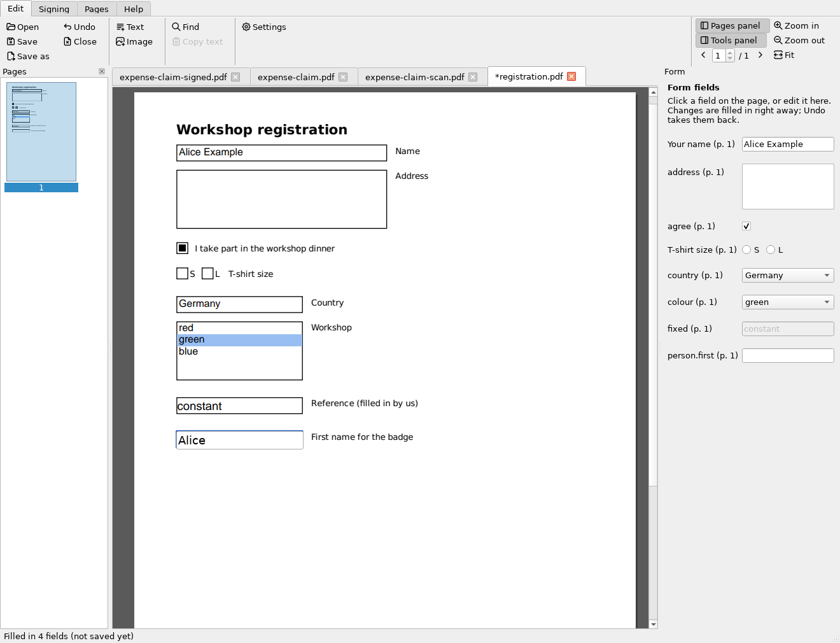Tick the L T-shirt box on the page
840x643 pixels.
tap(207, 273)
